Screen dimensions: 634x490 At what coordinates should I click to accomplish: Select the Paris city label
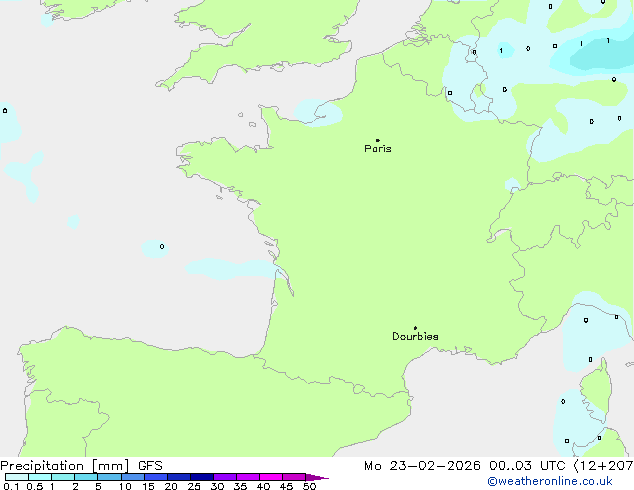[x=378, y=149]
